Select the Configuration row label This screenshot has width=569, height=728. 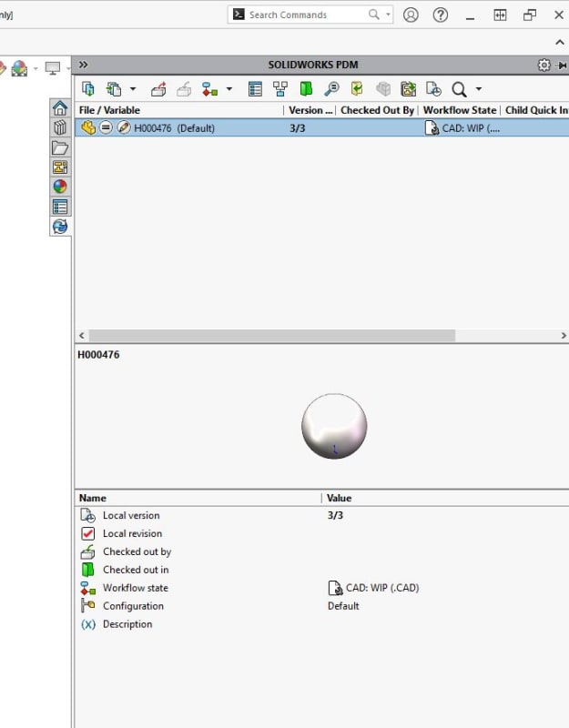[133, 606]
